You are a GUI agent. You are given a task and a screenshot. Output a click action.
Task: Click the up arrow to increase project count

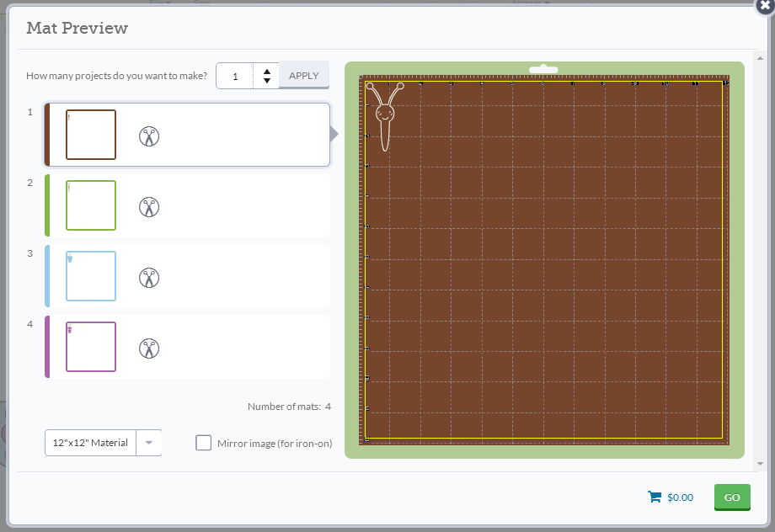click(x=267, y=70)
